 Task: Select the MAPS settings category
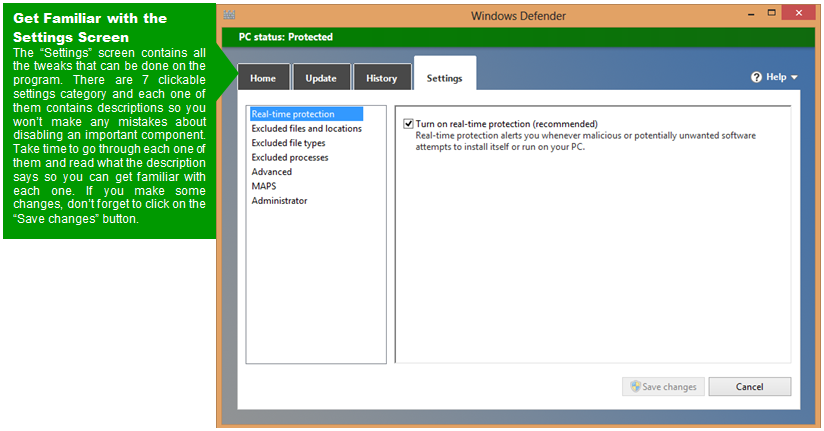pos(264,186)
